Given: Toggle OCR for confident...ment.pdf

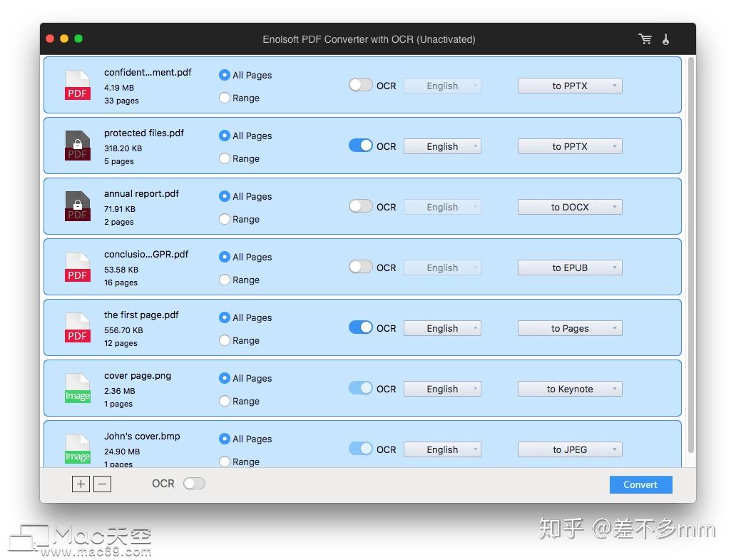Looking at the screenshot, I should (x=360, y=85).
